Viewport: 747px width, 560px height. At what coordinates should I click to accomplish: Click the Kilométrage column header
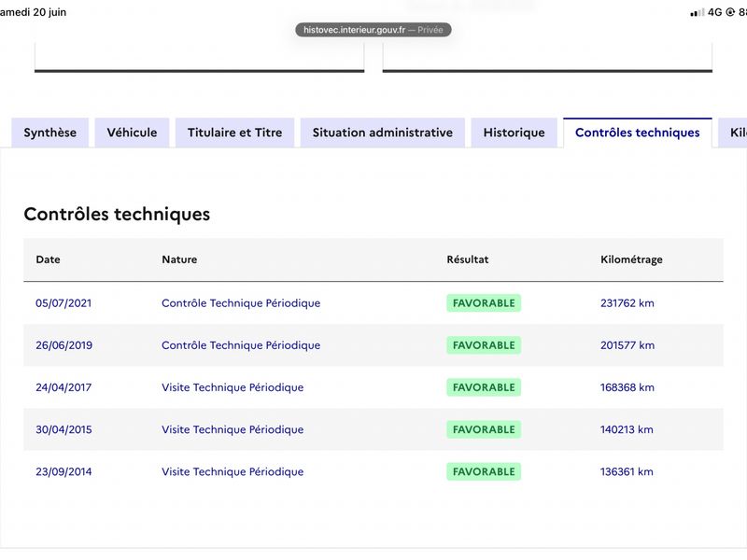[x=631, y=259]
